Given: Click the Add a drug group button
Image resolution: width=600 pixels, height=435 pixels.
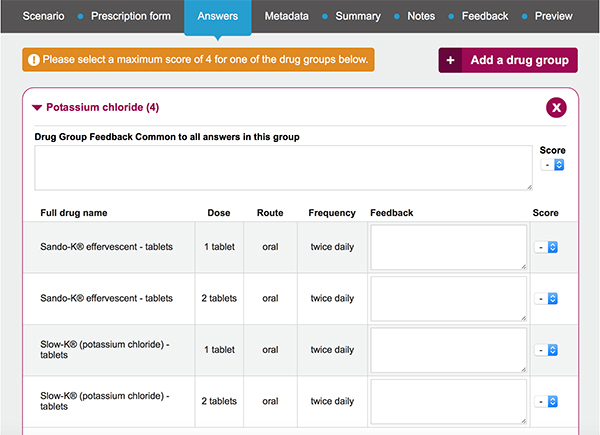Looking at the screenshot, I should click(508, 60).
